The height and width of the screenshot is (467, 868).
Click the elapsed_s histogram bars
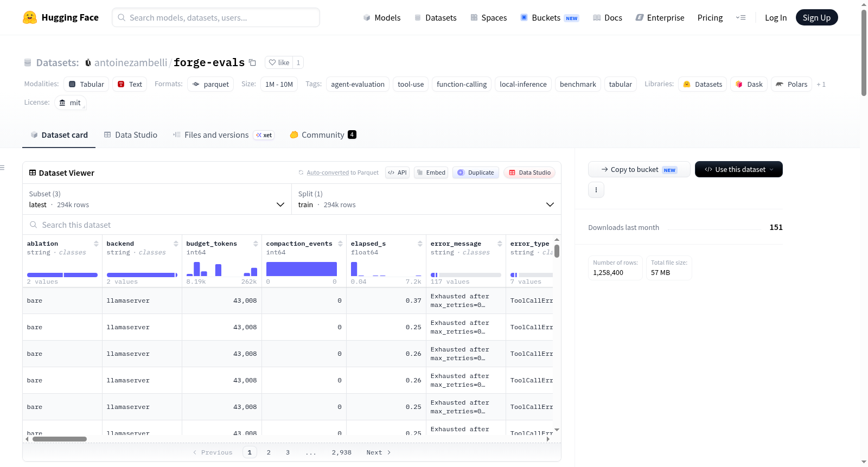(x=386, y=269)
